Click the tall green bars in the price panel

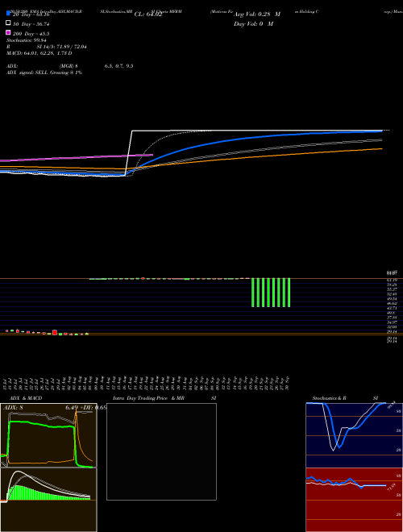(x=271, y=293)
